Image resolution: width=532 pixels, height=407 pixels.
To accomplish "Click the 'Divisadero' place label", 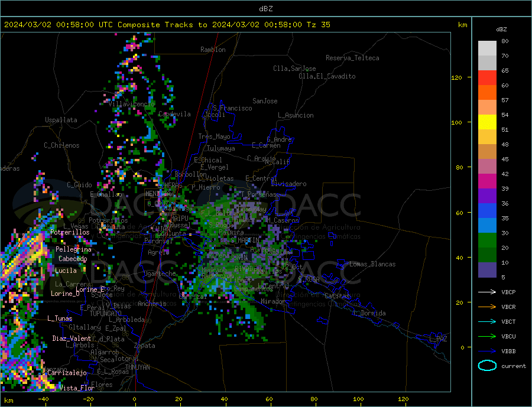I will pos(288,184).
